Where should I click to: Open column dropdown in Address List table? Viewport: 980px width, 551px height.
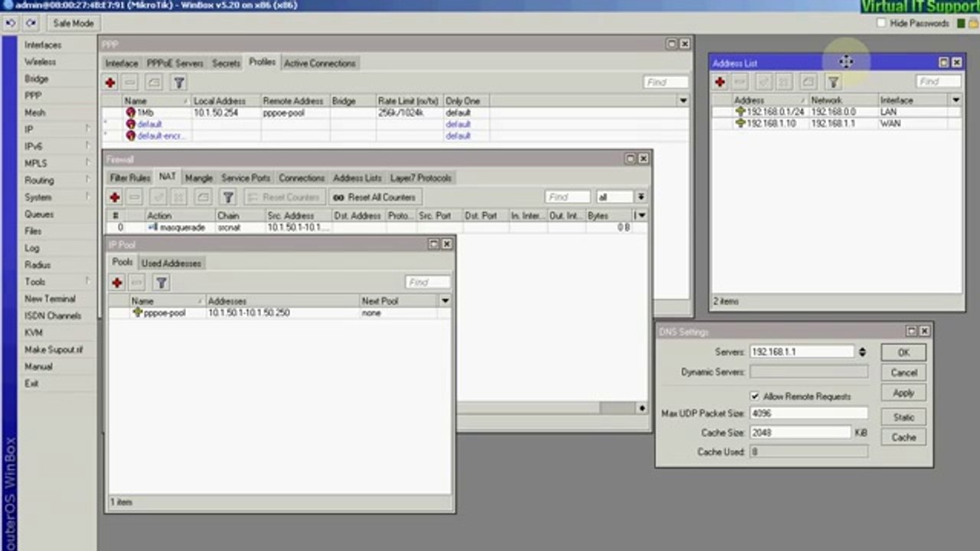[955, 100]
